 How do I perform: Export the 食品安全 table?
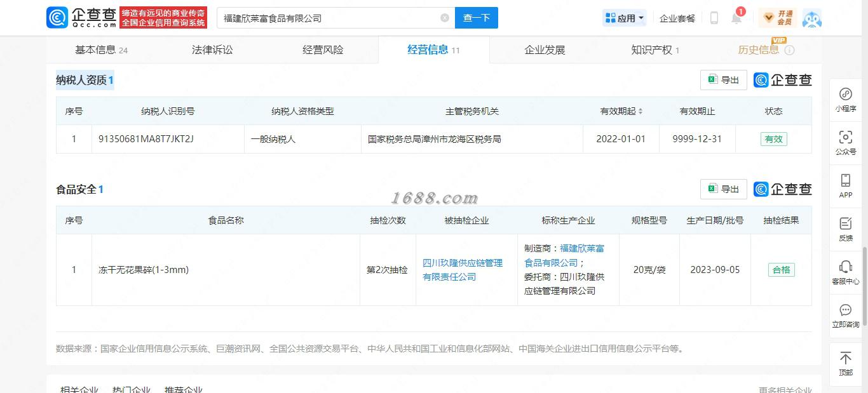click(723, 189)
